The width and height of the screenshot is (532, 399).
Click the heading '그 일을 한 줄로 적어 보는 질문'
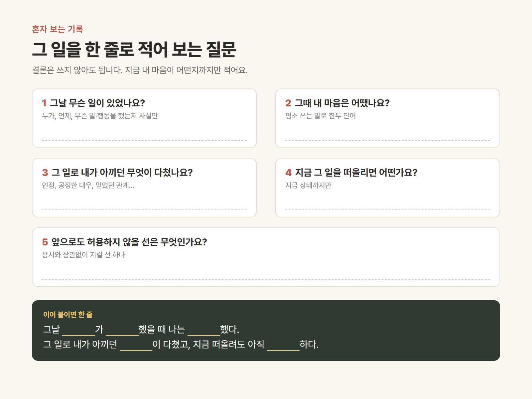(134, 49)
